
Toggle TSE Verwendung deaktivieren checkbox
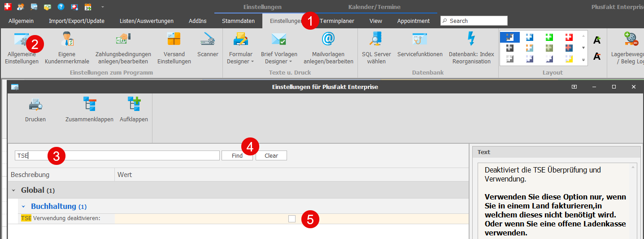tap(292, 219)
